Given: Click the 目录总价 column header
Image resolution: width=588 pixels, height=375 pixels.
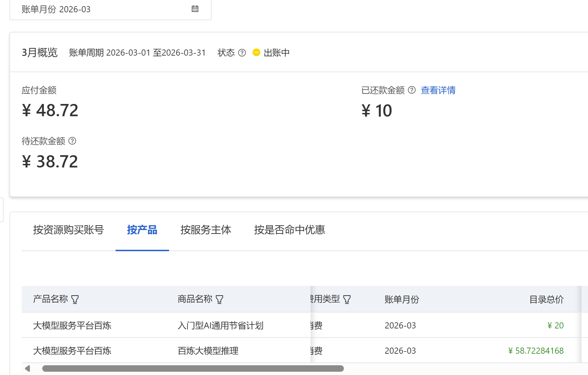Looking at the screenshot, I should 546,299.
